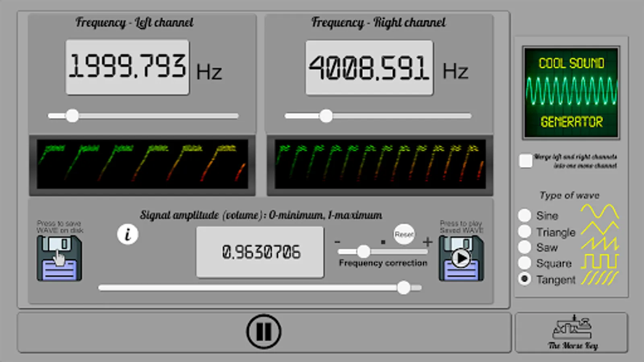This screenshot has height=362, width=644.
Task: Click the 'Type of wave' heading
Action: (570, 195)
